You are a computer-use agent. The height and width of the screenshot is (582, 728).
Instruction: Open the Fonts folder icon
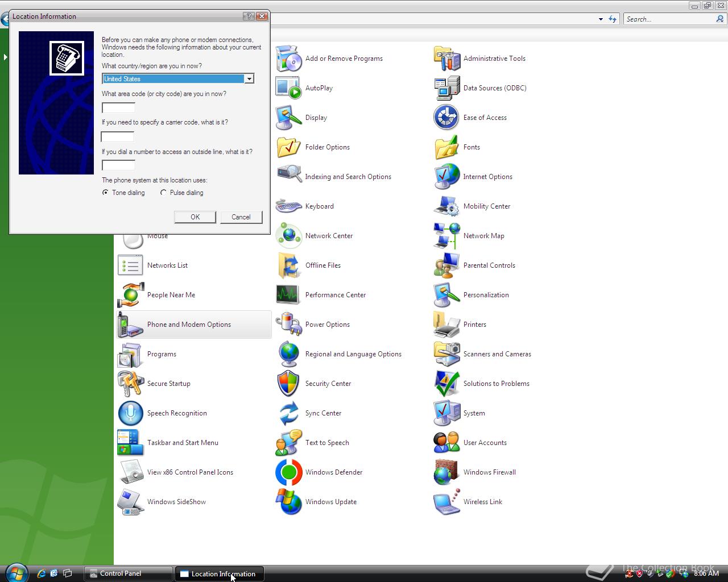(447, 147)
